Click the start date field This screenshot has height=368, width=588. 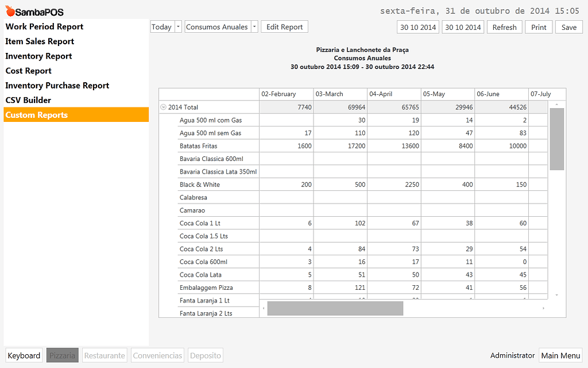pyautogui.click(x=417, y=26)
